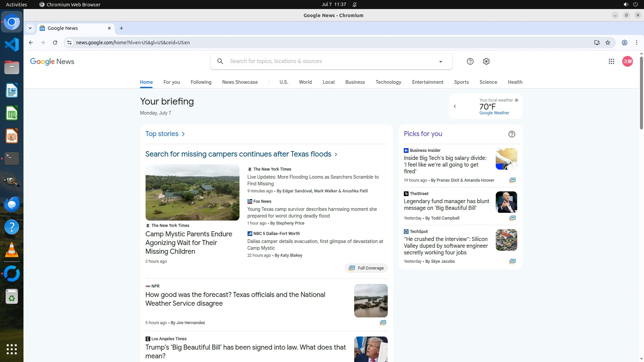Open the Google apps grid
The image size is (644, 362).
pyautogui.click(x=611, y=61)
